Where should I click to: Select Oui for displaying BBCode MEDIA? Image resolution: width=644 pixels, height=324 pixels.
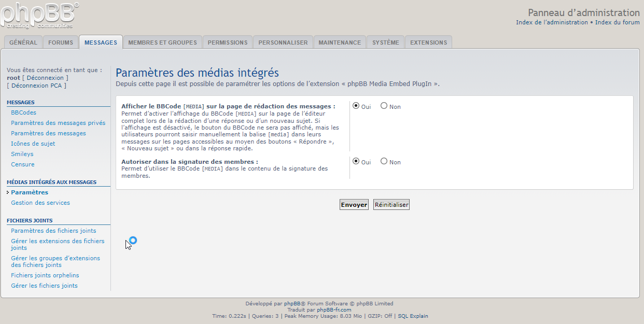(356, 106)
